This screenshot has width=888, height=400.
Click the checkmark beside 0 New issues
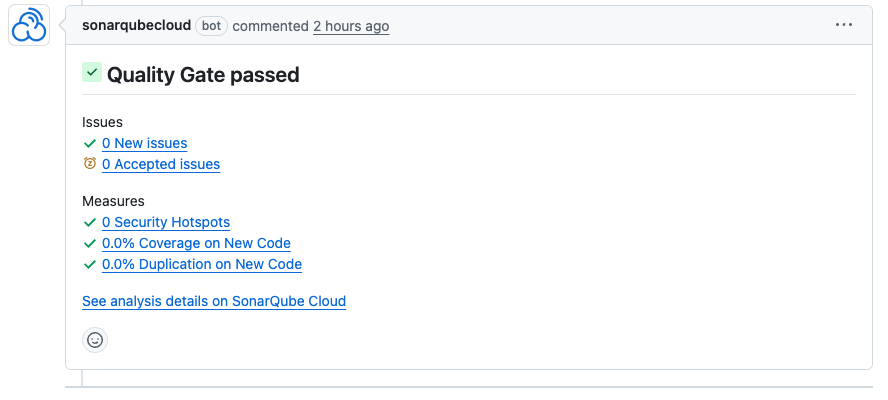click(x=90, y=144)
